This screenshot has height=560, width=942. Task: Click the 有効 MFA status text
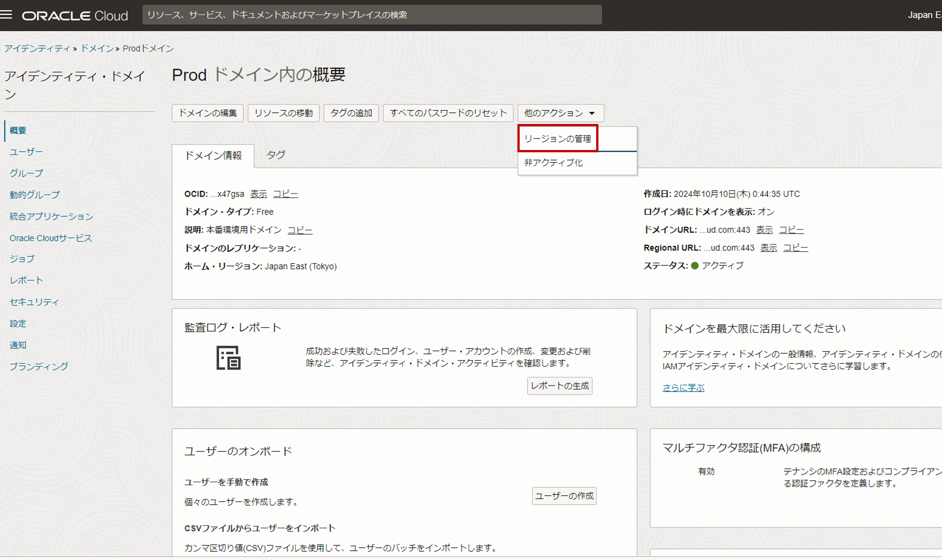(706, 471)
